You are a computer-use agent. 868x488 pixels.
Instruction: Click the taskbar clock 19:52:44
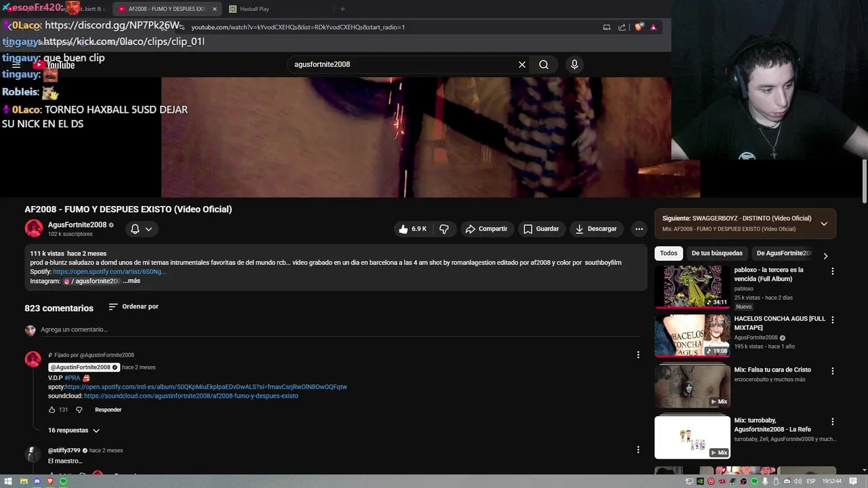(831, 481)
